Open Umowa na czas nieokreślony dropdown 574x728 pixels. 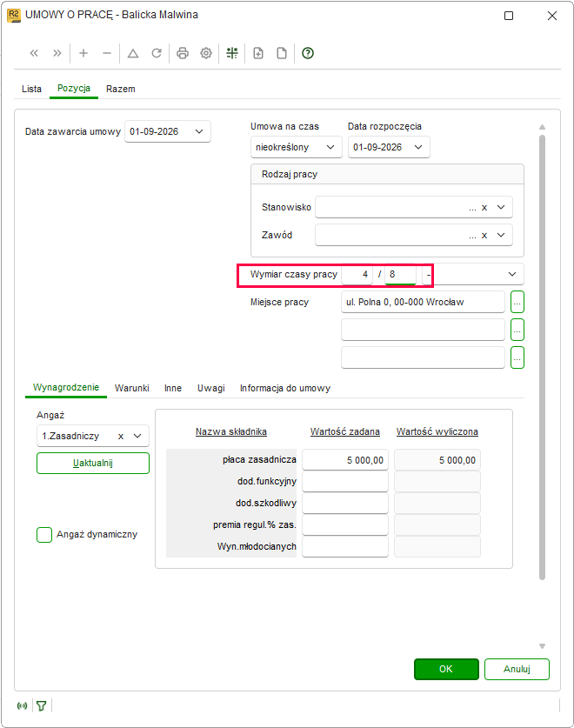[330, 147]
